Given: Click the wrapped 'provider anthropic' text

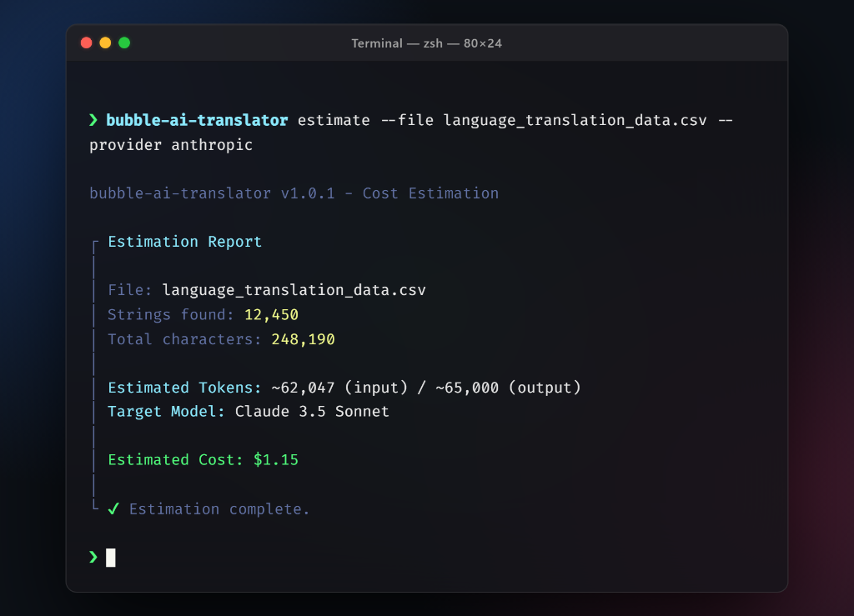Looking at the screenshot, I should pyautogui.click(x=171, y=145).
